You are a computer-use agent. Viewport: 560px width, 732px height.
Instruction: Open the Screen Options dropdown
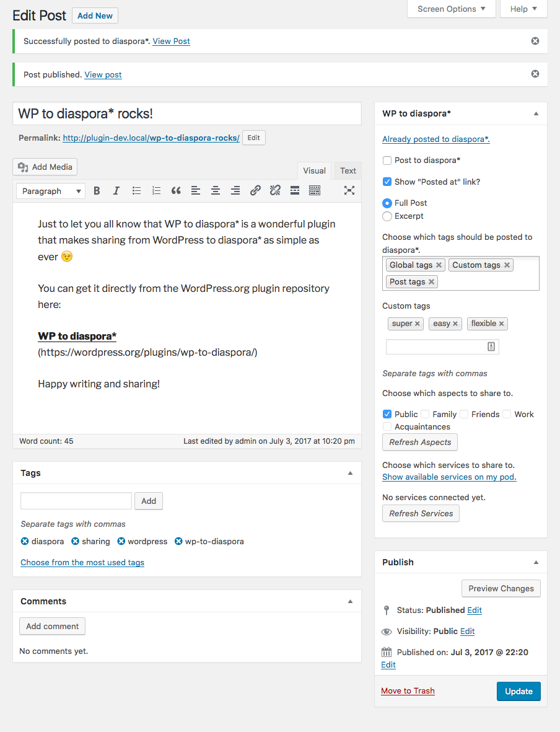[x=451, y=9]
